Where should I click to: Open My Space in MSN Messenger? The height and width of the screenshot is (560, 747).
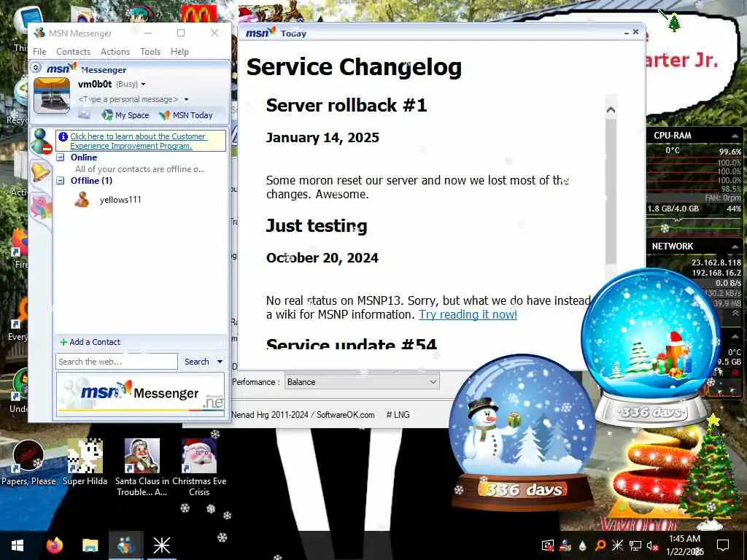coord(125,114)
